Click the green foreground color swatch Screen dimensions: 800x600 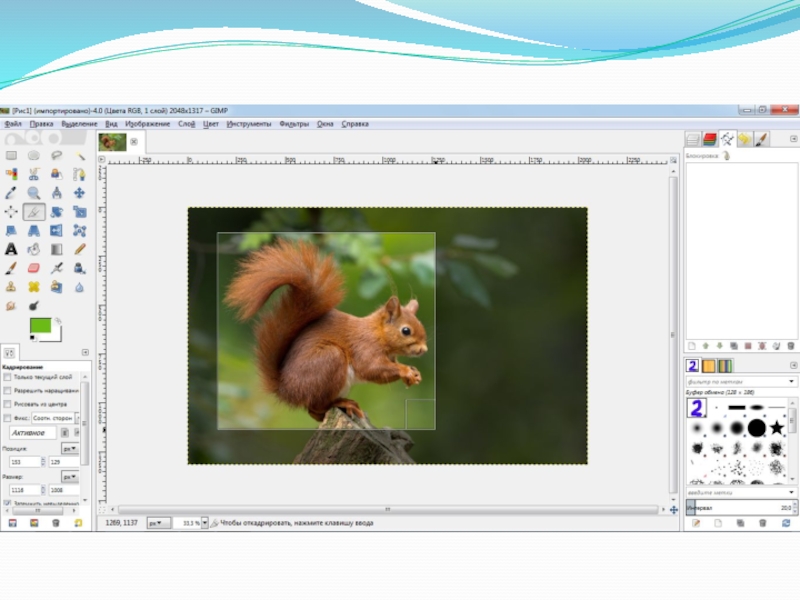pos(41,325)
